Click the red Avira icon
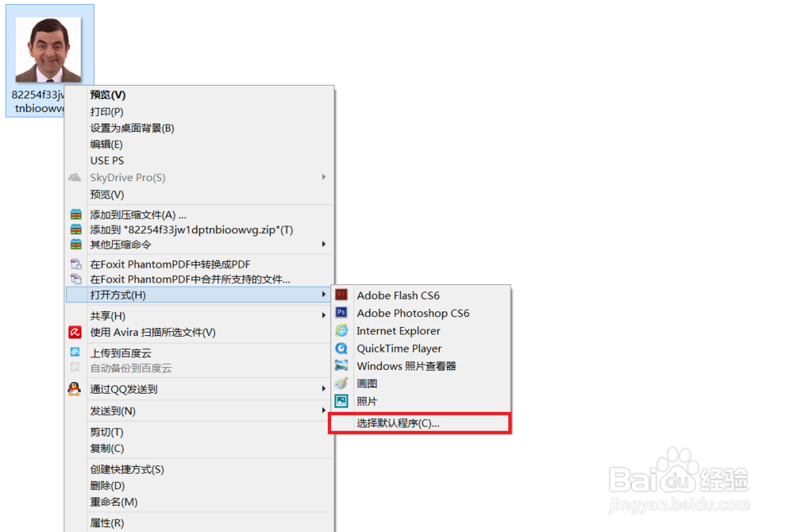Screen dimensions: 794x532 click(x=75, y=332)
